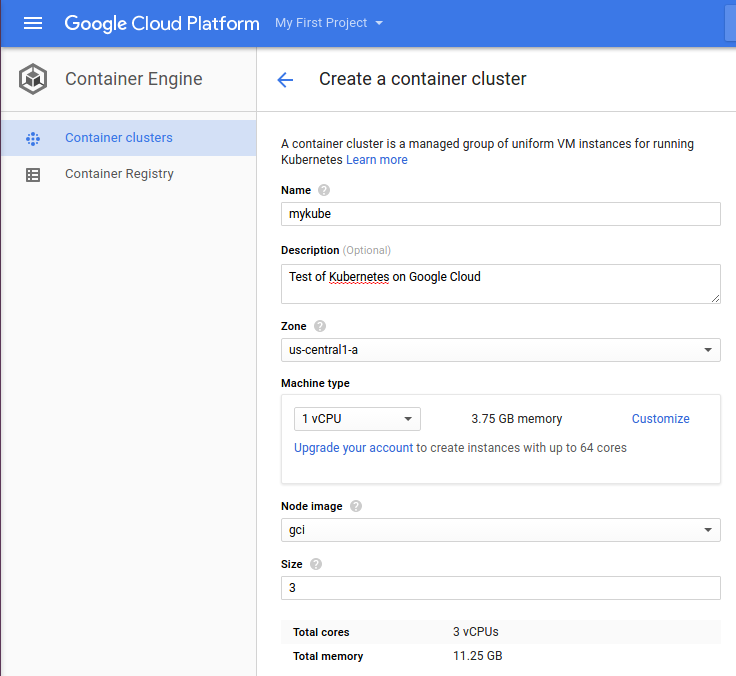Open the My First Project selector
Image resolution: width=736 pixels, height=676 pixels.
pyautogui.click(x=329, y=23)
